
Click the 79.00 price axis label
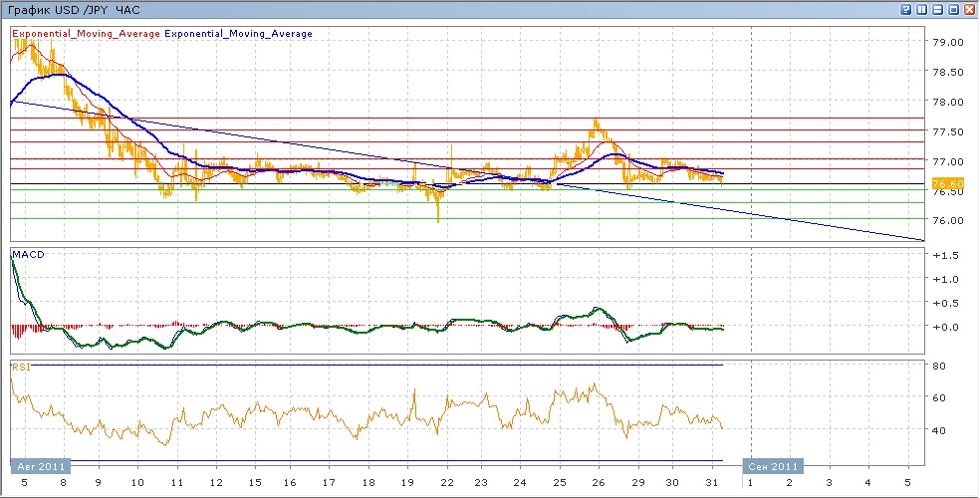947,43
